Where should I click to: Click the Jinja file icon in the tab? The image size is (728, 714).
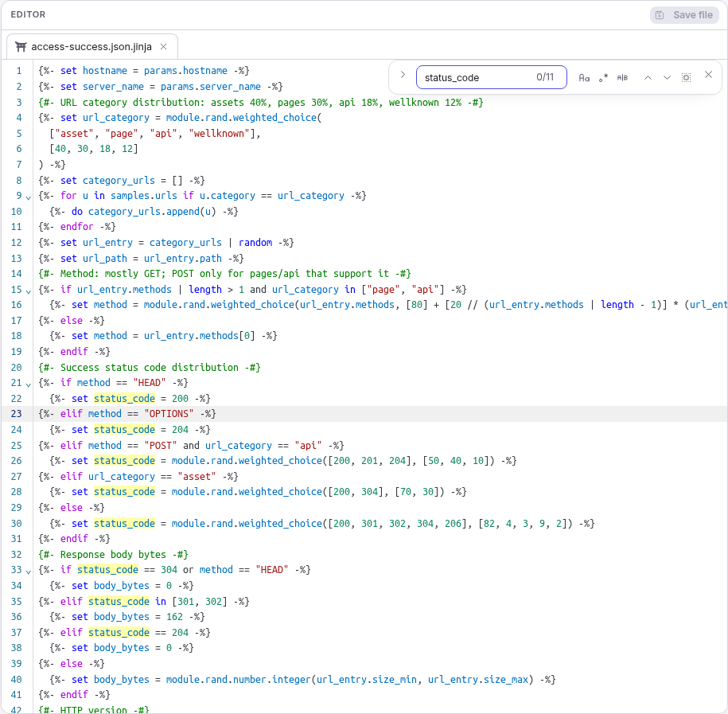[x=21, y=47]
